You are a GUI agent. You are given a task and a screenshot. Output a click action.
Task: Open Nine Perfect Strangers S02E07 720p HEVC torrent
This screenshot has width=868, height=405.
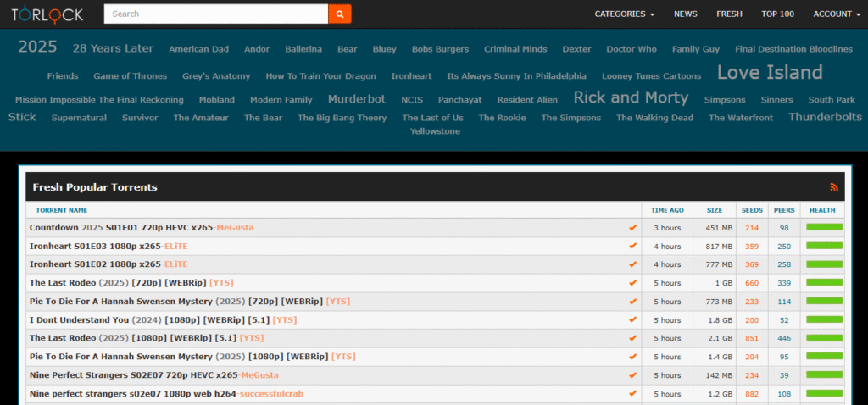[154, 375]
